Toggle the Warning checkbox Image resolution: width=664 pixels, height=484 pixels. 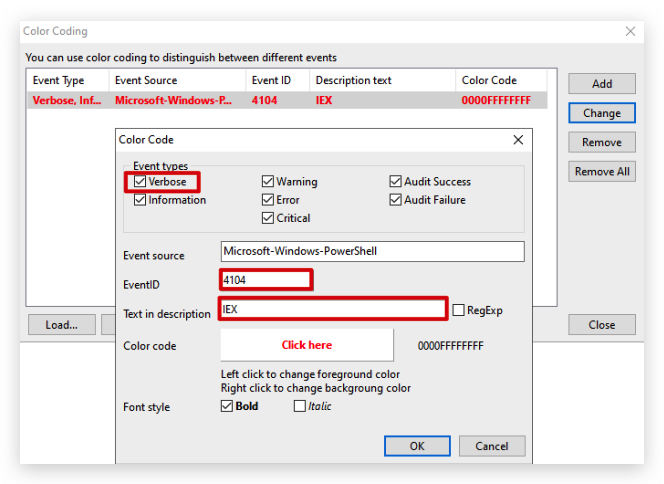point(268,181)
